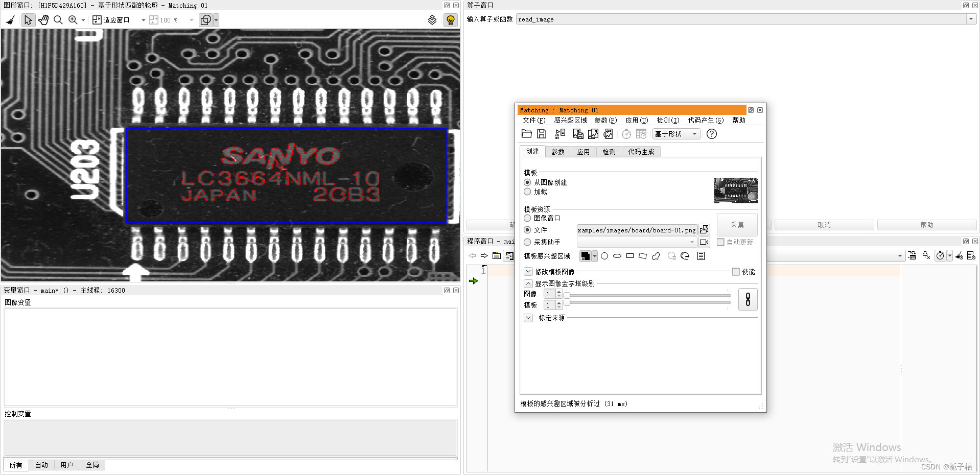Click the ROI list document icon
The width and height of the screenshot is (980, 475).
pyautogui.click(x=701, y=256)
